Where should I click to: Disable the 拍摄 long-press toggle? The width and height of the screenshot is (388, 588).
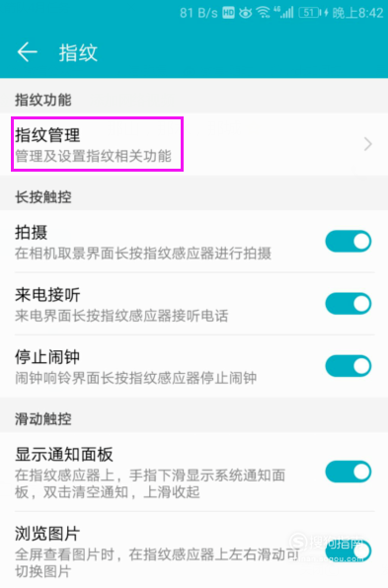pos(349,241)
